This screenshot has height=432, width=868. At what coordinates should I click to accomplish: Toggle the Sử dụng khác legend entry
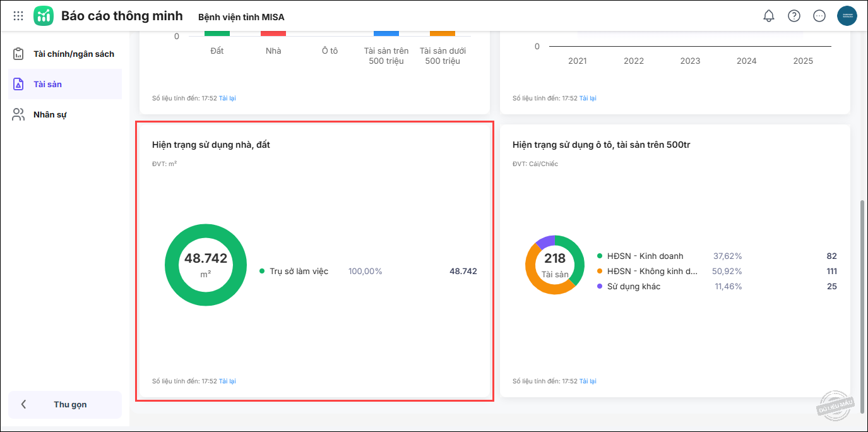(x=633, y=286)
